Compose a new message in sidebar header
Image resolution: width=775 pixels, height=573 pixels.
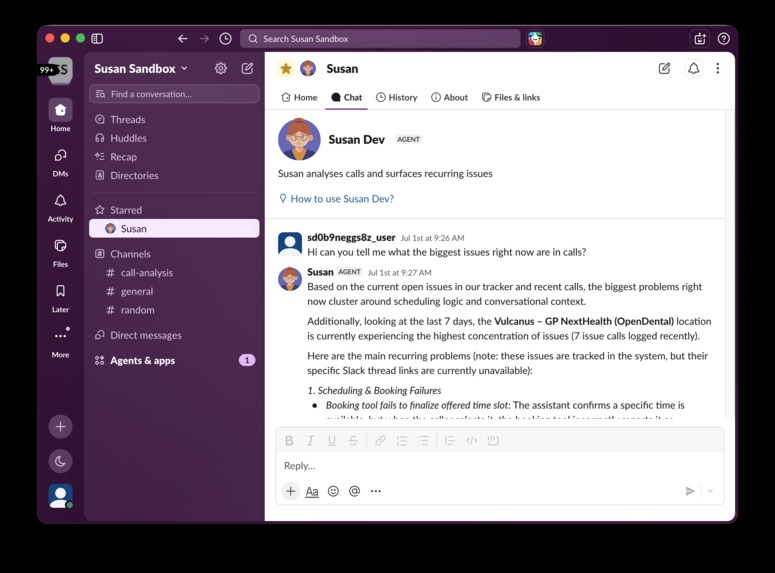coord(247,68)
